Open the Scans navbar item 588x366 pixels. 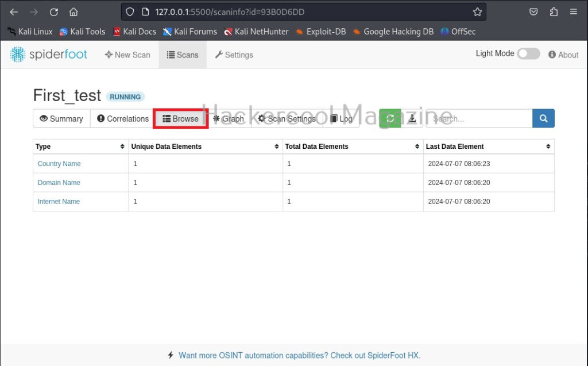(183, 55)
